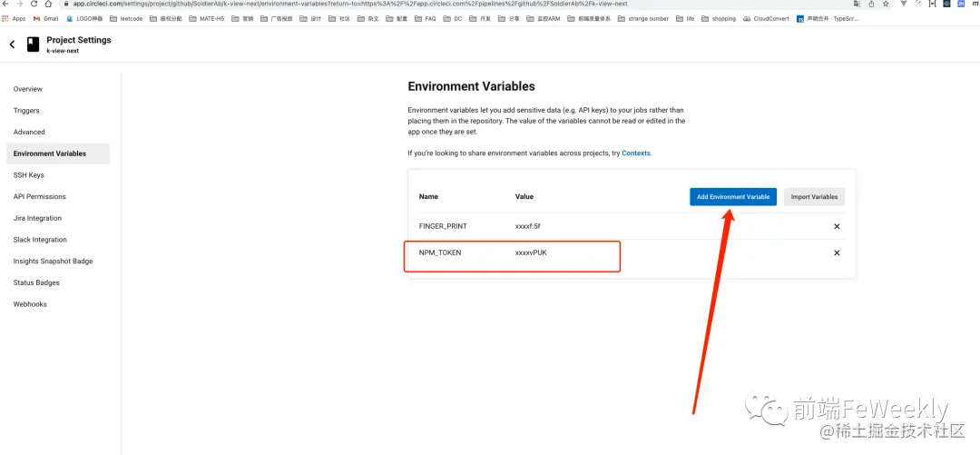This screenshot has height=455, width=980.
Task: Click the browser home icon
Action: click(x=48, y=4)
